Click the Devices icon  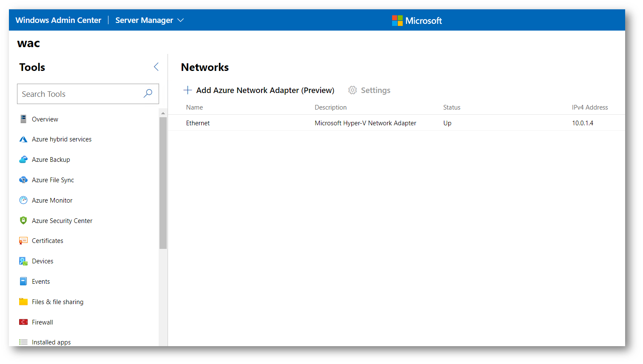(x=23, y=261)
